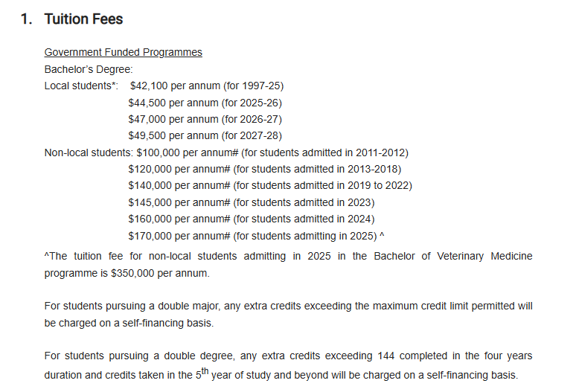The width and height of the screenshot is (576, 392).
Task: Click the $160,000 fee for 2024 admissions
Action: click(251, 219)
